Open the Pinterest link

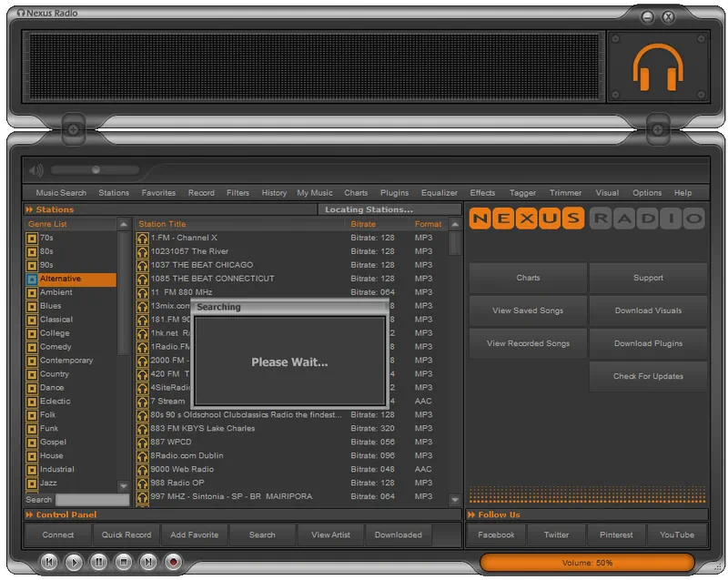pyautogui.click(x=616, y=535)
